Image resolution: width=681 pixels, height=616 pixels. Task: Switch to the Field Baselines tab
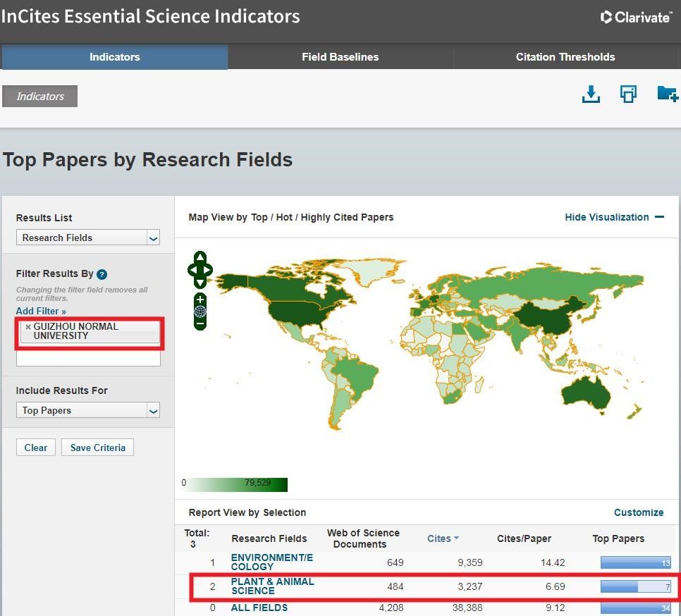[340, 57]
